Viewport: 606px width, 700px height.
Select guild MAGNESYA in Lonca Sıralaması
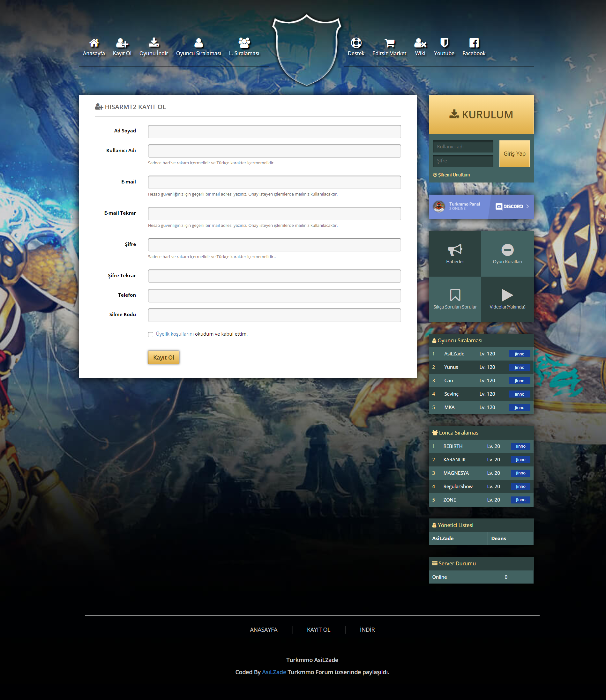pyautogui.click(x=456, y=473)
